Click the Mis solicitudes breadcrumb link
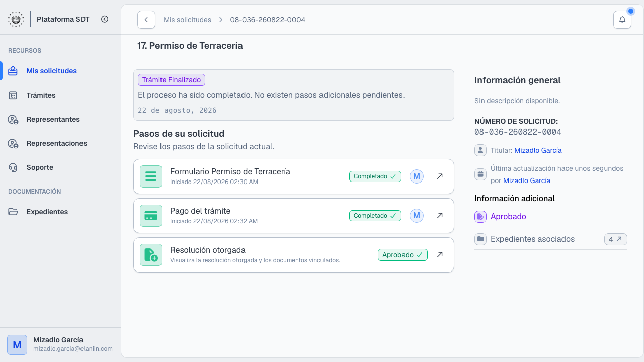Image resolution: width=644 pixels, height=362 pixels. (187, 20)
